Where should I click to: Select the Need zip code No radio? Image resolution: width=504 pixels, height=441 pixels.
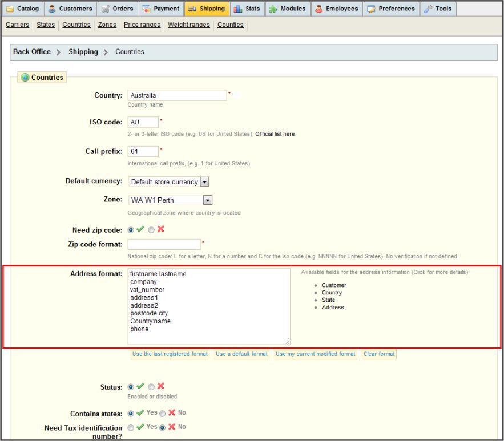151,230
